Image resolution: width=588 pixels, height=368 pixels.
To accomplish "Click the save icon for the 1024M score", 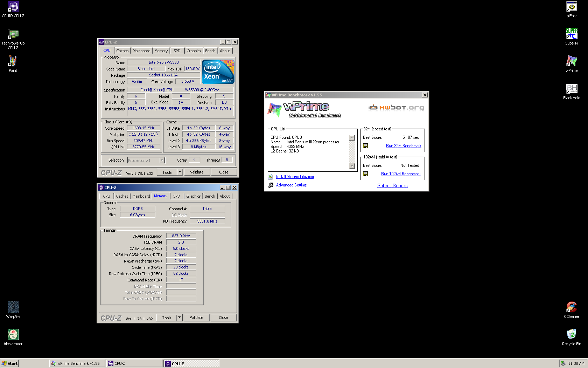I will coord(365,174).
